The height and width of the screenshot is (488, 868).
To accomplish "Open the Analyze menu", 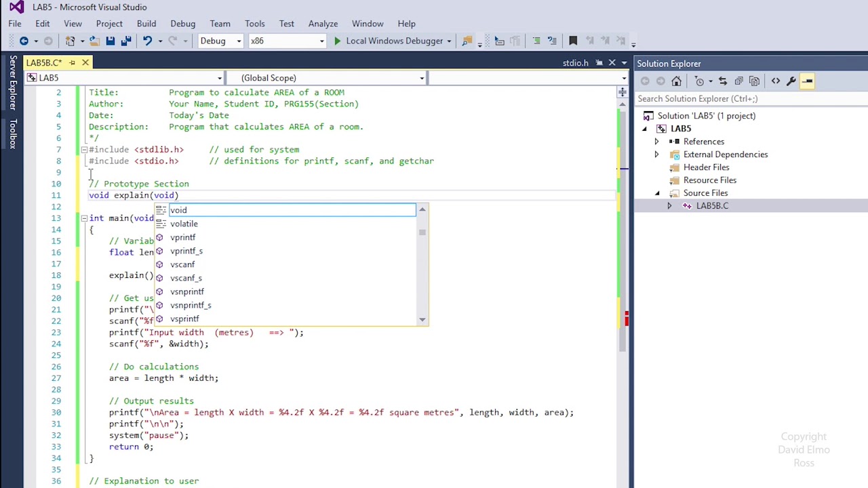I will 323,24.
